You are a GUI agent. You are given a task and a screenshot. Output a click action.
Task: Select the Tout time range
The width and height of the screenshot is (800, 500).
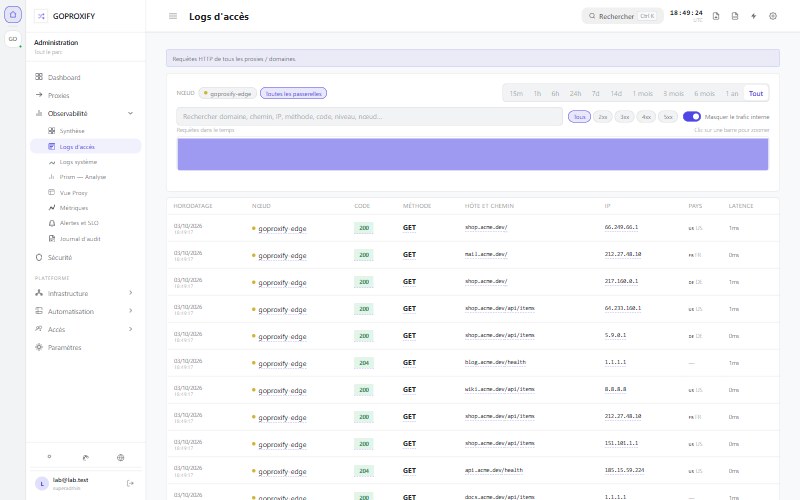point(756,93)
